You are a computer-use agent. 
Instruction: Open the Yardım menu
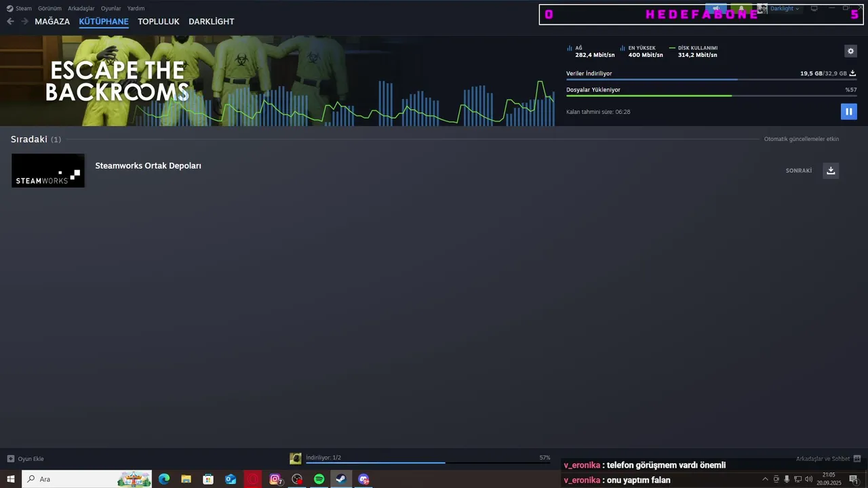point(136,8)
